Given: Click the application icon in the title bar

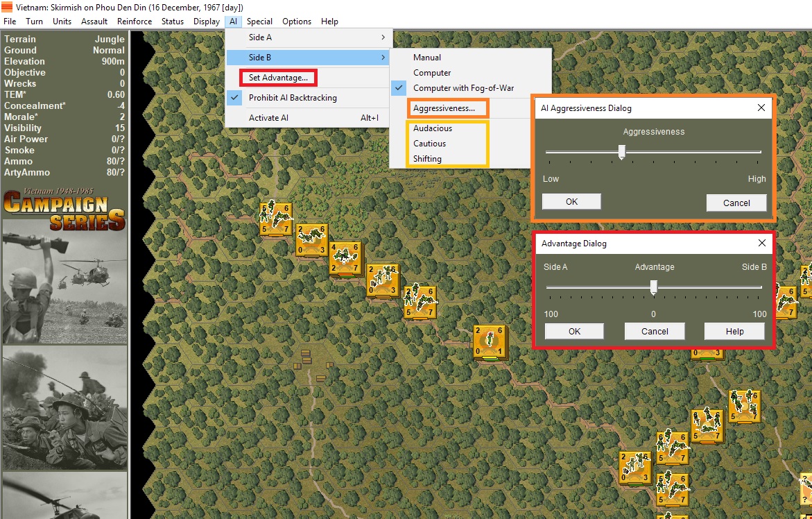Looking at the screenshot, I should (x=7, y=7).
